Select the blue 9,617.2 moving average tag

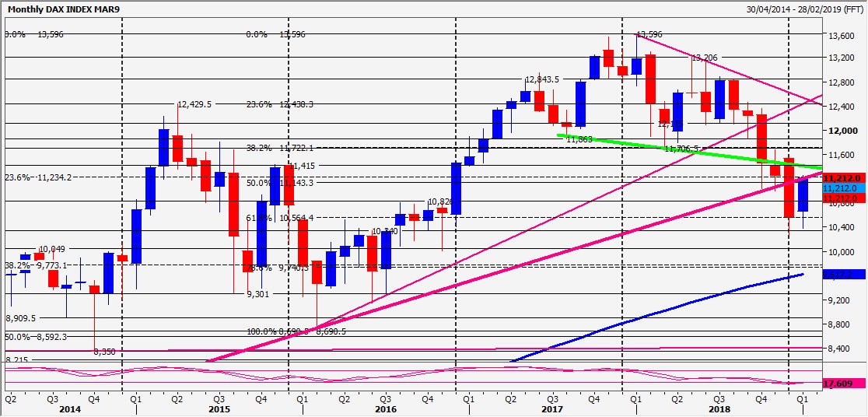[844, 274]
